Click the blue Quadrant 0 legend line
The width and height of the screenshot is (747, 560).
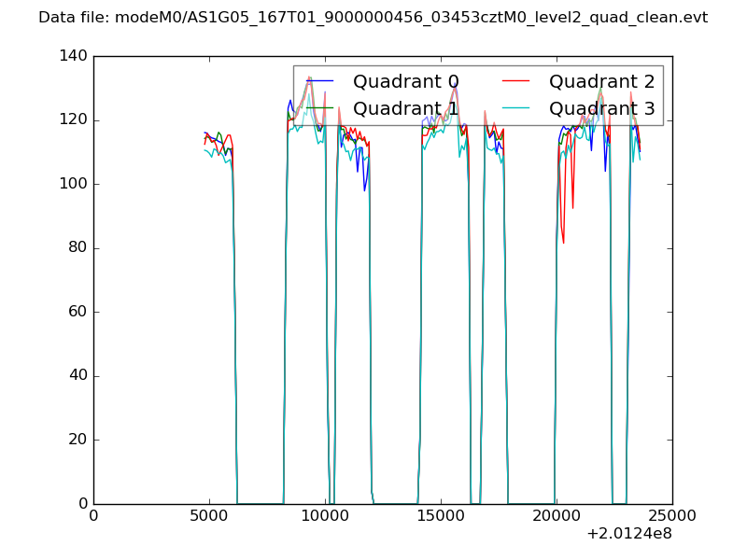click(x=320, y=82)
